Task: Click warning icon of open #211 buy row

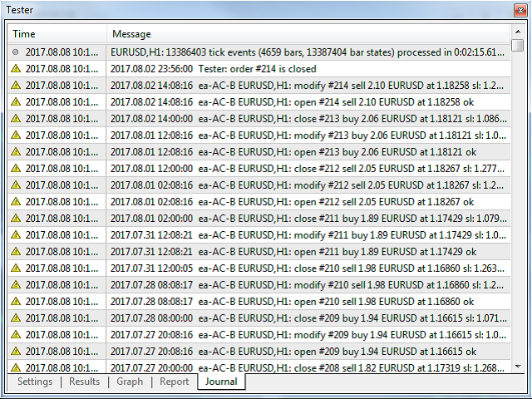Action: (x=16, y=252)
